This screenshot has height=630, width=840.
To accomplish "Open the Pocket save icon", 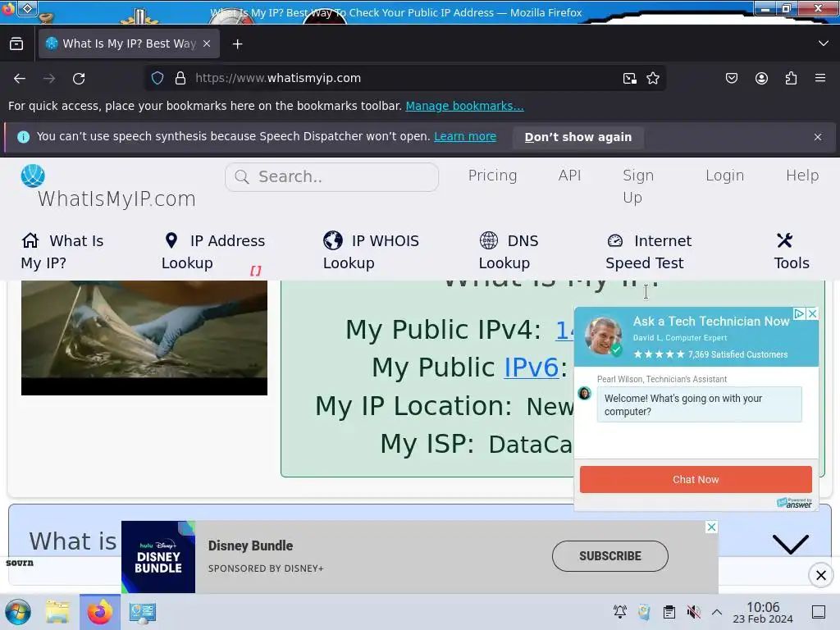I will coord(732,78).
